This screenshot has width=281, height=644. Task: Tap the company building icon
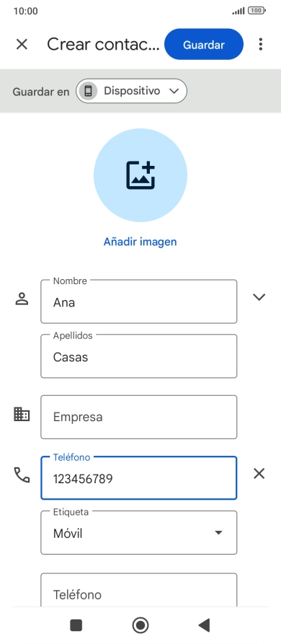pyautogui.click(x=22, y=415)
